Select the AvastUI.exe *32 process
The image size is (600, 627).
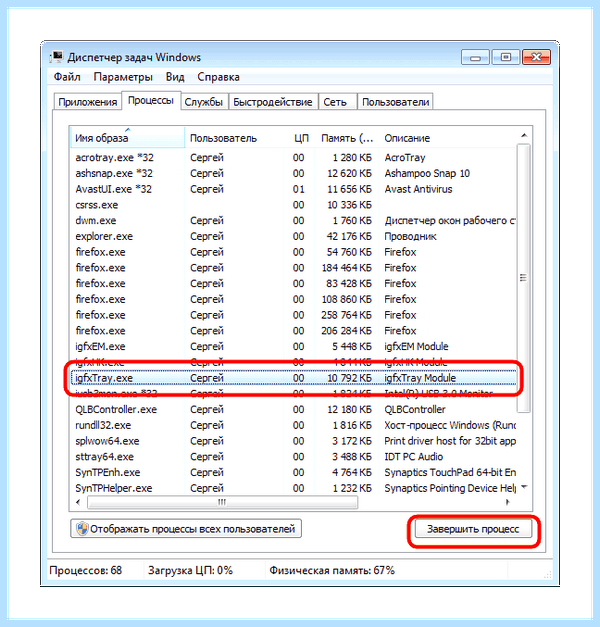(x=293, y=189)
